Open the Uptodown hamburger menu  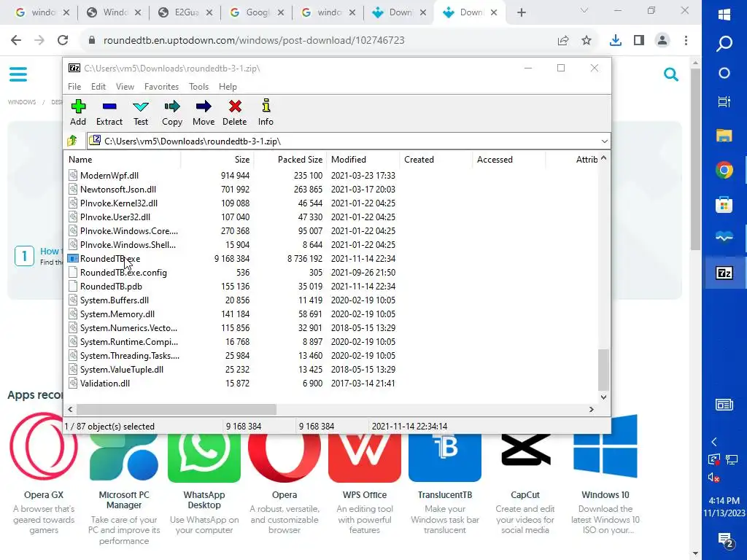coord(18,74)
